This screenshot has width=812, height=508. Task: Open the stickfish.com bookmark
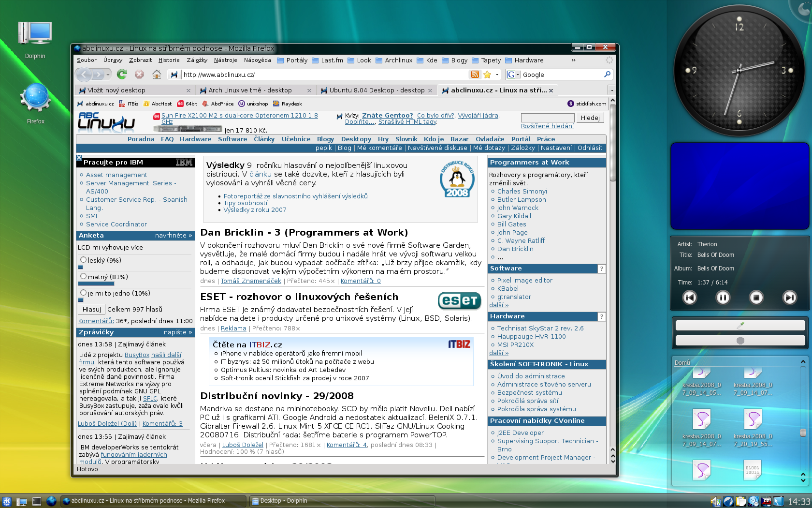(587, 104)
